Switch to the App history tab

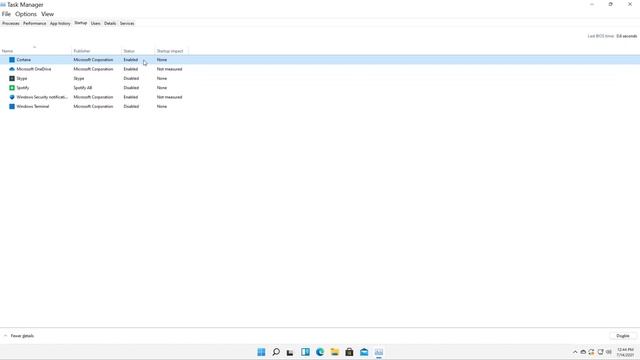tap(60, 23)
